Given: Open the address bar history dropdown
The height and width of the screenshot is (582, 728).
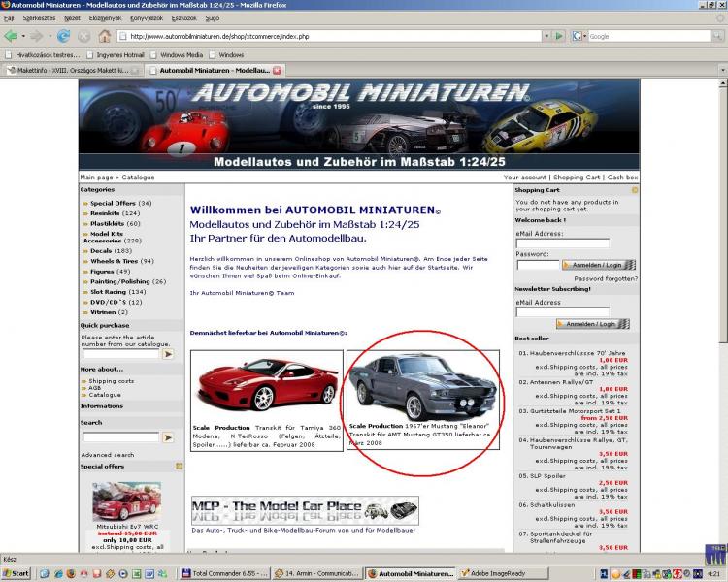Looking at the screenshot, I should pyautogui.click(x=545, y=36).
